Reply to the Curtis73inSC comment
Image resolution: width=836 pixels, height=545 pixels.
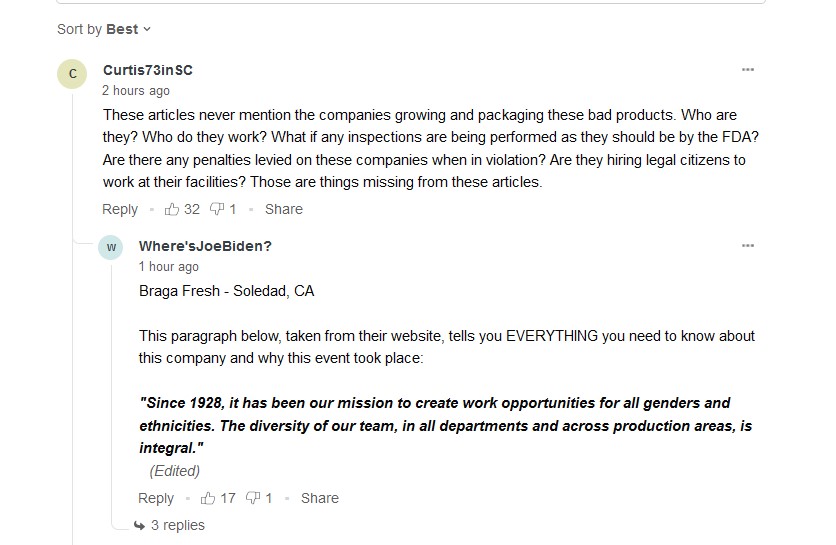[120, 209]
